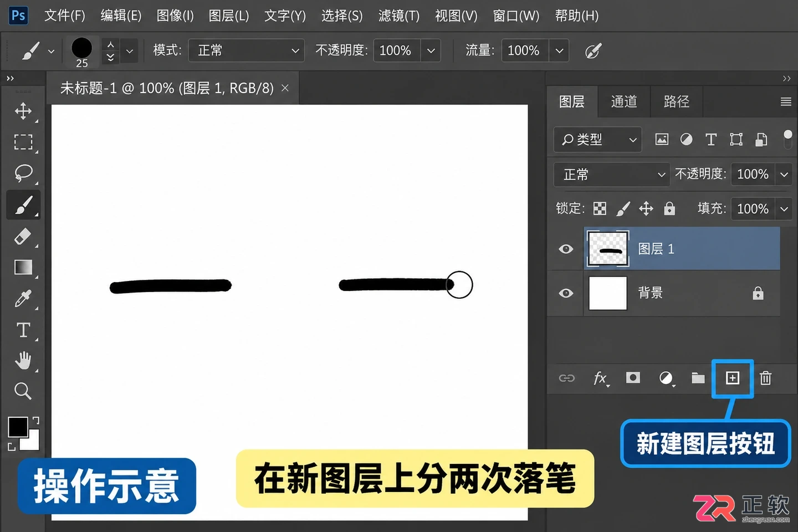The image size is (798, 532).
Task: Open the 文件(F) menu
Action: pos(65,16)
